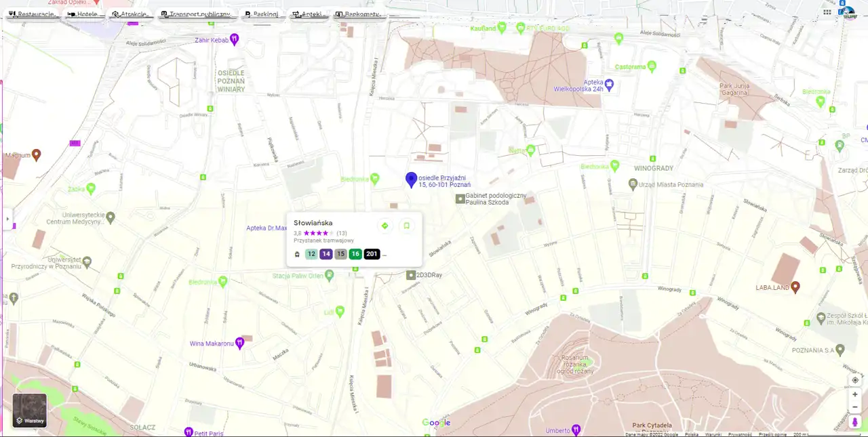Switch map layers with Warstwy thumbnail

(x=30, y=411)
